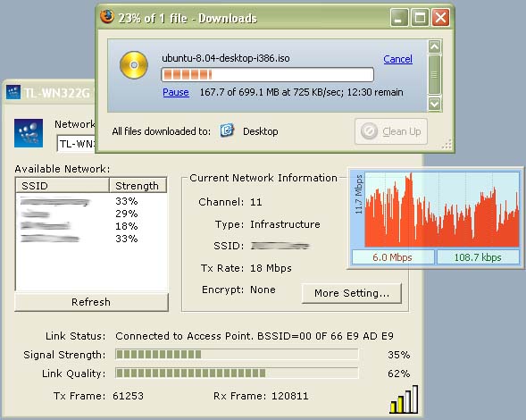Click the Signal Strength bar
This screenshot has height=420, width=526.
pyautogui.click(x=237, y=354)
